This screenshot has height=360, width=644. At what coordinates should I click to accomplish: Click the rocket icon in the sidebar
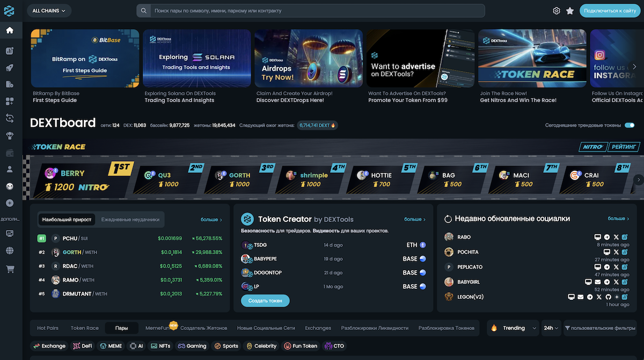[10, 68]
